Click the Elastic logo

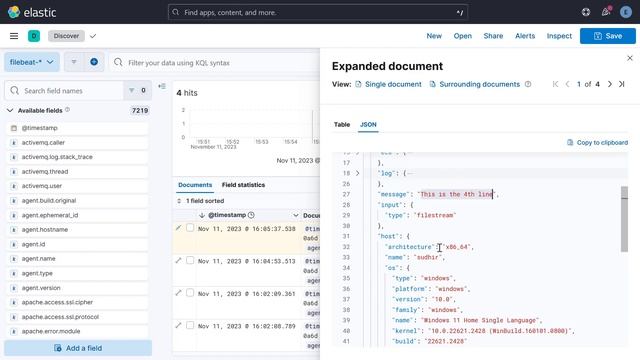(x=32, y=12)
